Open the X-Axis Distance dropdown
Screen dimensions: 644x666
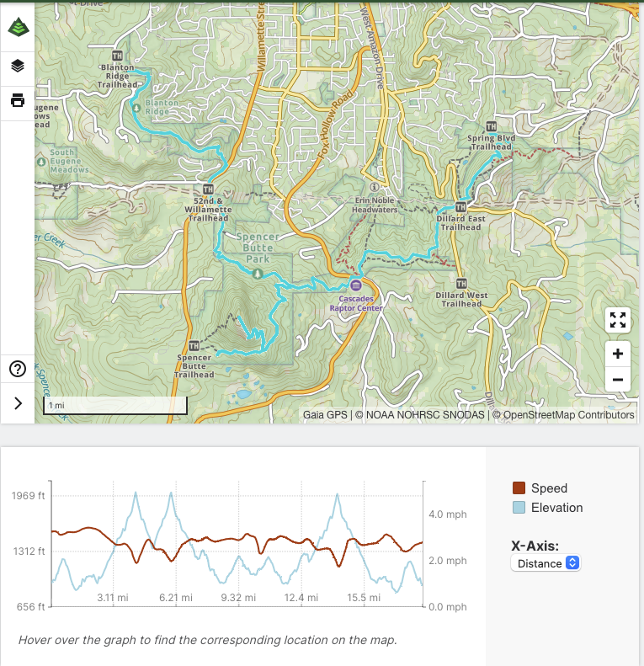point(546,563)
